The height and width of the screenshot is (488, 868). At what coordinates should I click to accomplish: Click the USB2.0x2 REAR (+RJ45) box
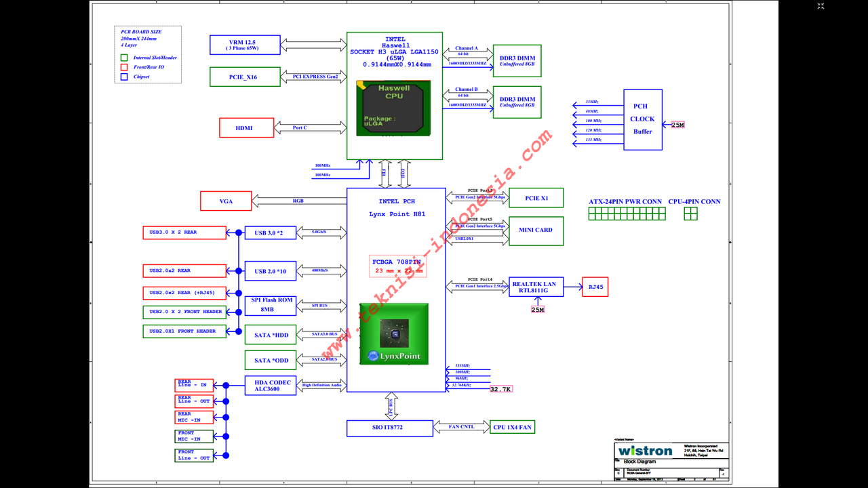pos(184,293)
